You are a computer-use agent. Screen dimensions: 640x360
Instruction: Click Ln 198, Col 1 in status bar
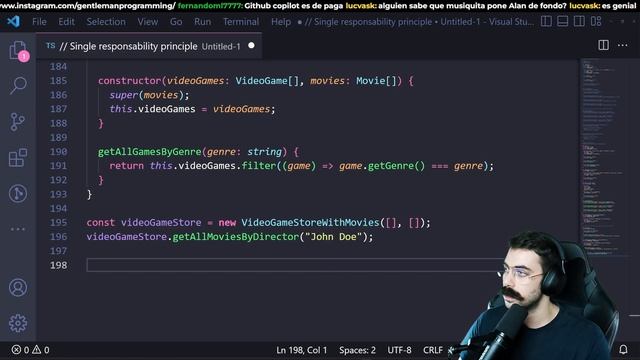pos(302,350)
